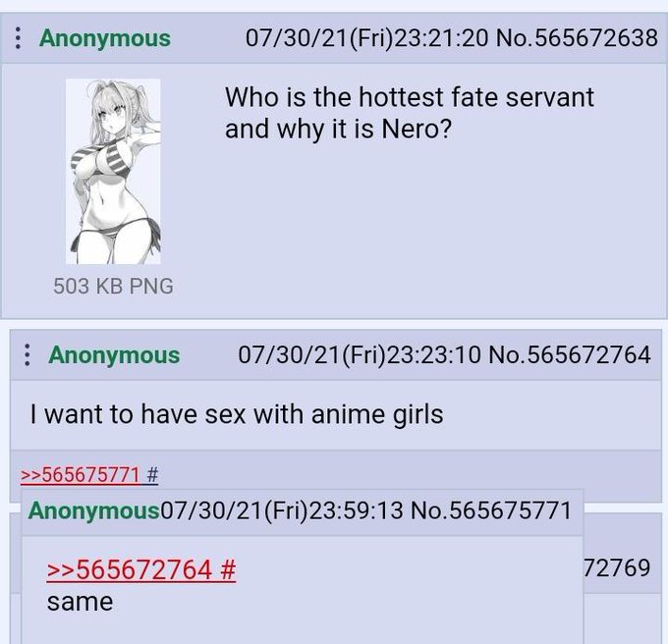Click the popup's 07/30/21(Fri)23:59:13 timestamp

[282, 510]
